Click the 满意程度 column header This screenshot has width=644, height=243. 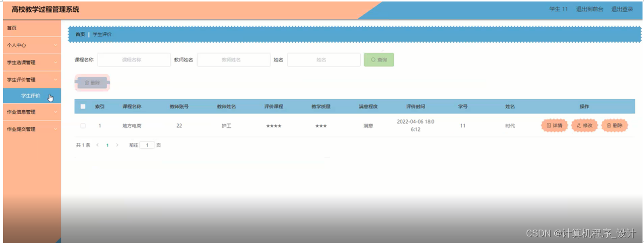click(x=368, y=107)
